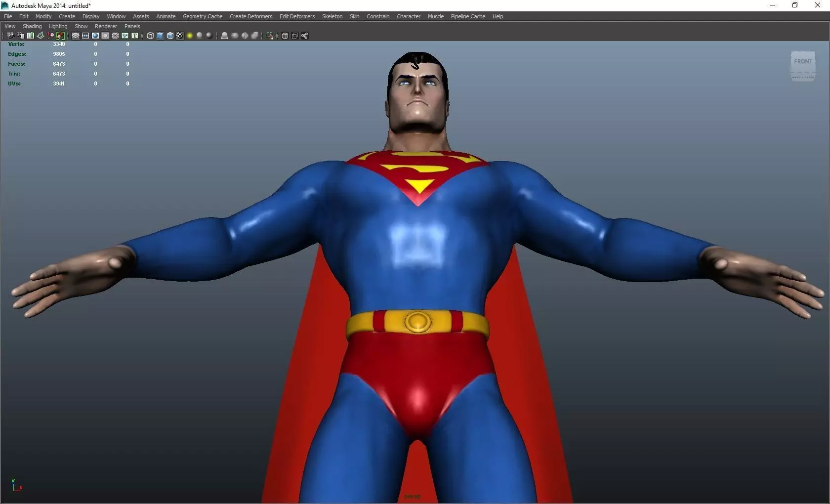
Task: Open the Character menu
Action: (409, 16)
